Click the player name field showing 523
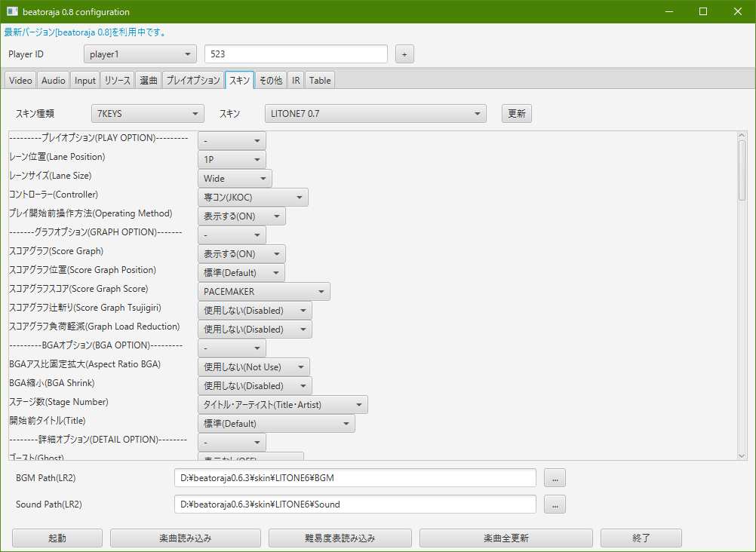Image resolution: width=756 pixels, height=552 pixels. pos(296,54)
